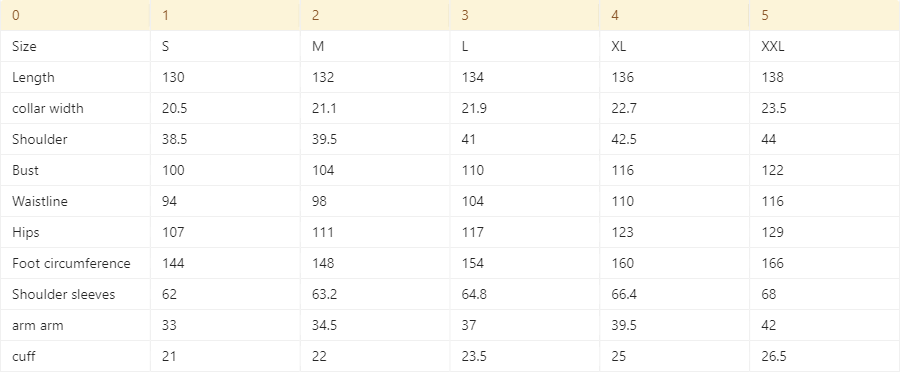Image resolution: width=900 pixels, height=372 pixels.
Task: Click the Length value 130
Action: [x=225, y=78]
